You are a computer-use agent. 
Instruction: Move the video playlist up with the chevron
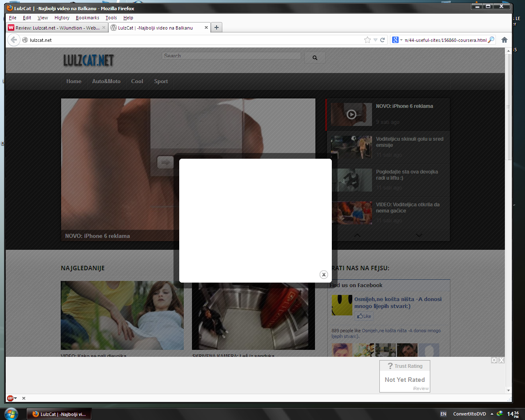point(357,235)
